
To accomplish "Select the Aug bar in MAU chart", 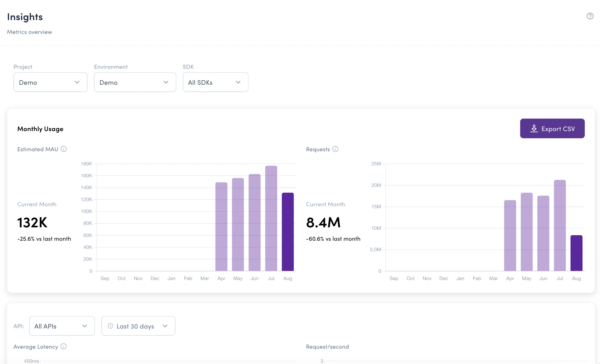I will (288, 232).
